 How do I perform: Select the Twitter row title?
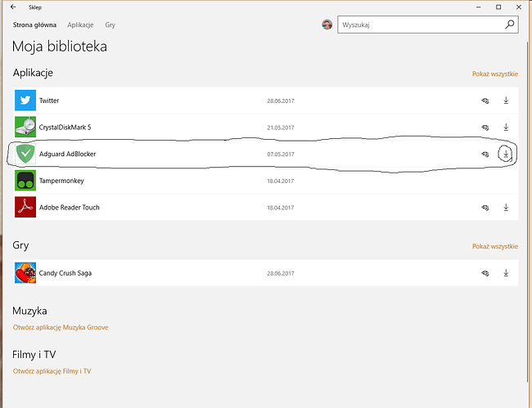49,101
